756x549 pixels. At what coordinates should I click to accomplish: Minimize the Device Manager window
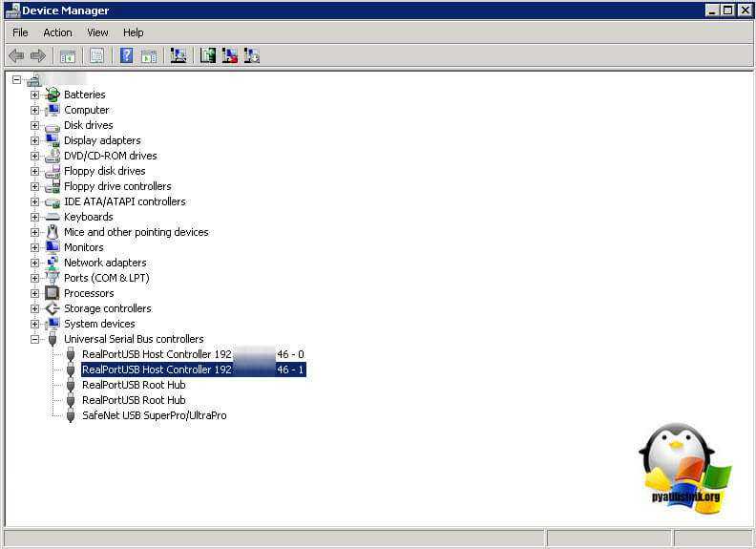pos(712,11)
